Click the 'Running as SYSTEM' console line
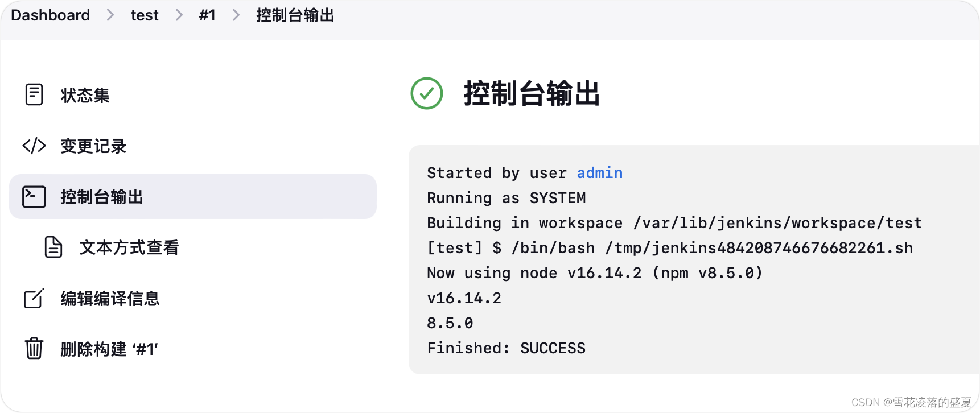 507,198
